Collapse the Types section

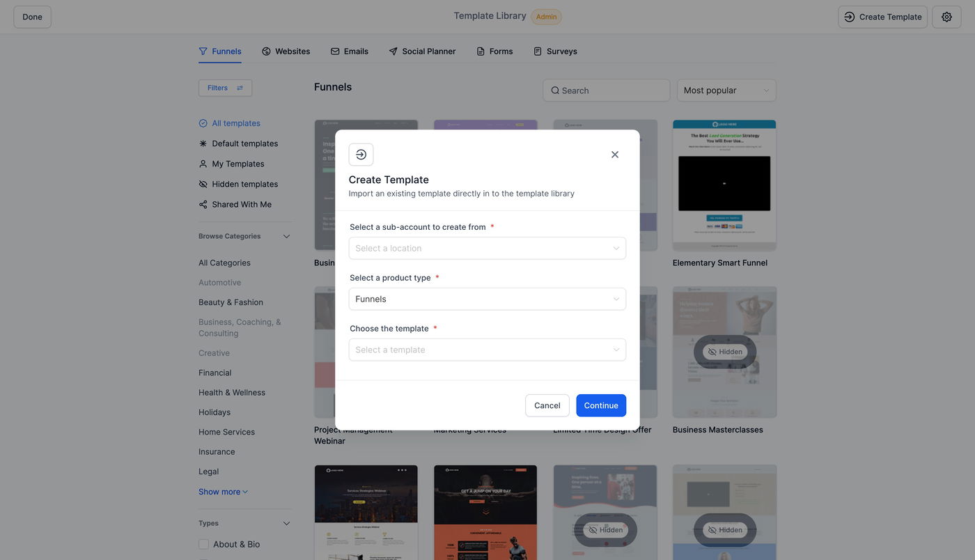(x=286, y=523)
